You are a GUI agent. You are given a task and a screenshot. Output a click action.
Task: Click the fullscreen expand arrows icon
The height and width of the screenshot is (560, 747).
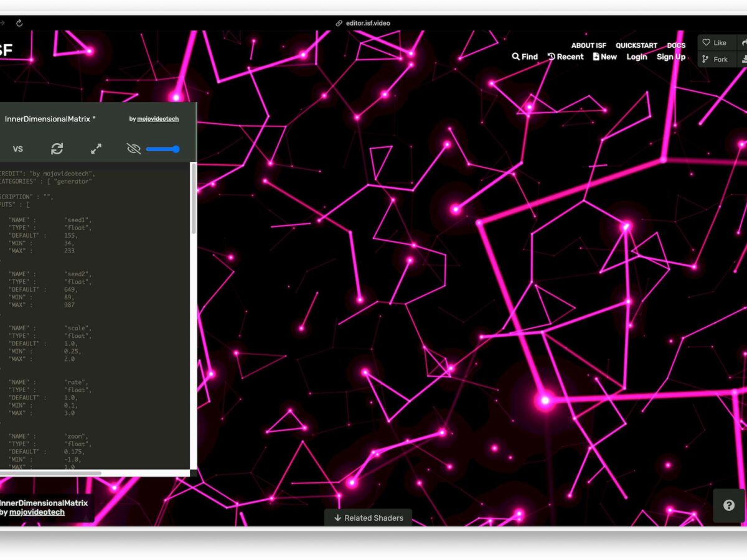click(96, 149)
